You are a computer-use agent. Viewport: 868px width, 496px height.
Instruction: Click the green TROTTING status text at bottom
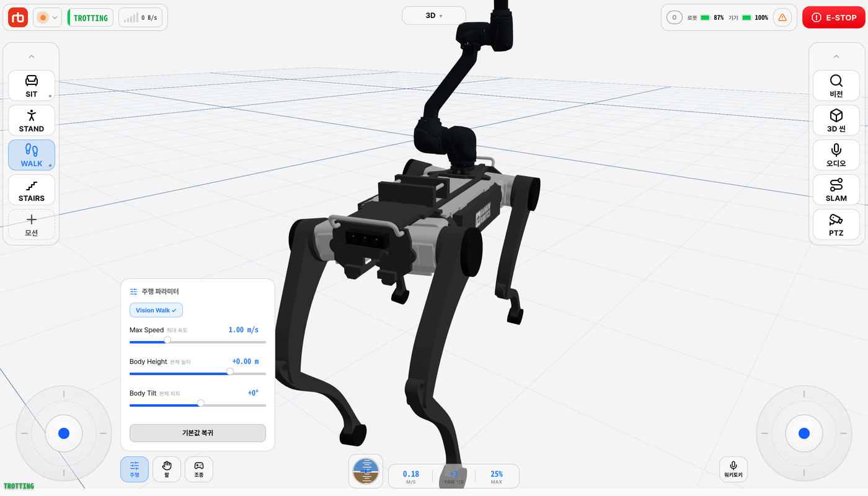coord(19,486)
